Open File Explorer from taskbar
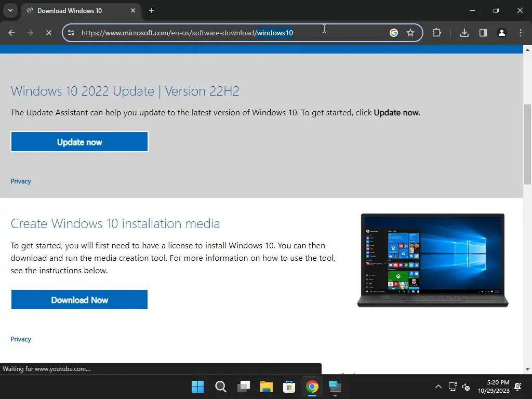Screen dimensions: 532x399 [x=267, y=387]
